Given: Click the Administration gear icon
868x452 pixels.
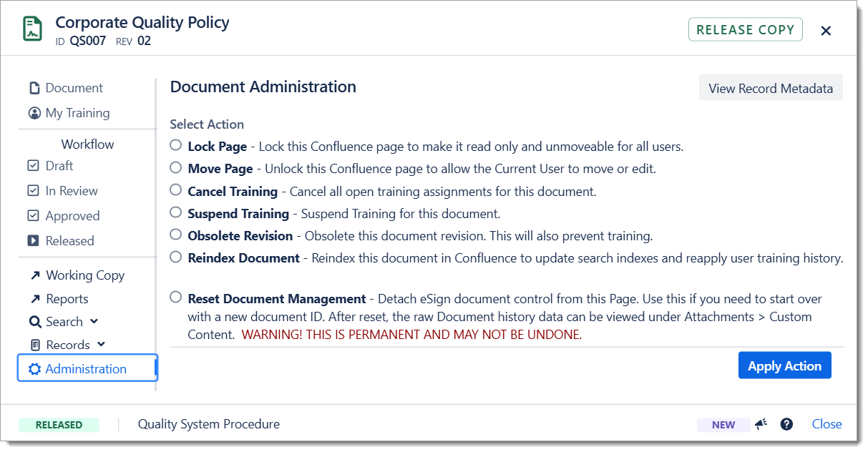Looking at the screenshot, I should (34, 369).
